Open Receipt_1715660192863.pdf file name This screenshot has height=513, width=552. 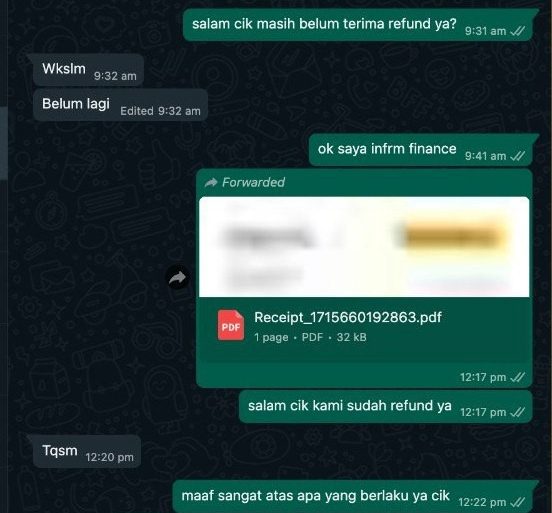[x=347, y=317]
